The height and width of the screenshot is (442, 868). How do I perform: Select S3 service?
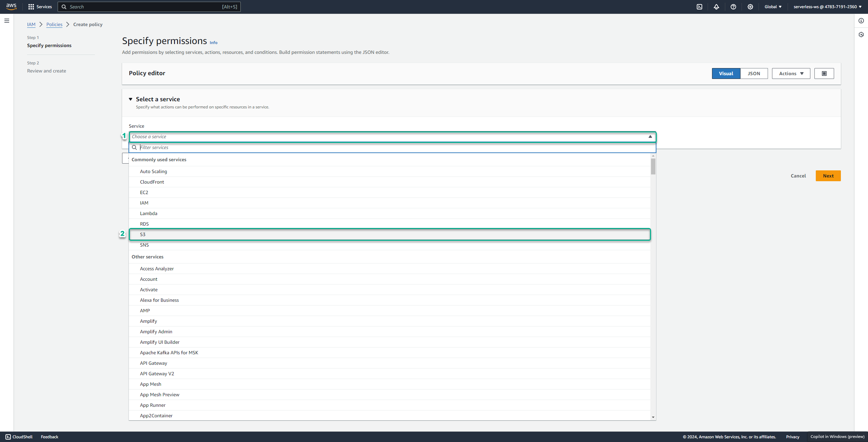click(390, 234)
